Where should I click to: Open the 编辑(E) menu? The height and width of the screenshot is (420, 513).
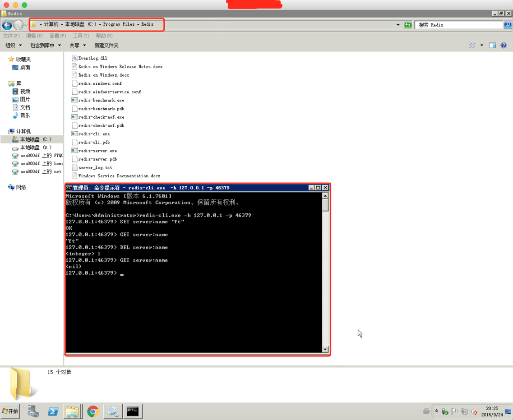[x=34, y=36]
